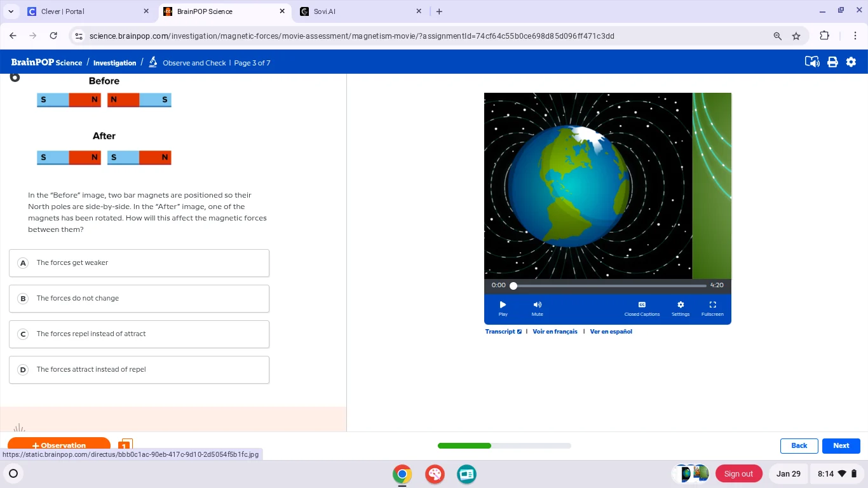Play the magnetism movie
868x488 pixels.
(x=503, y=308)
